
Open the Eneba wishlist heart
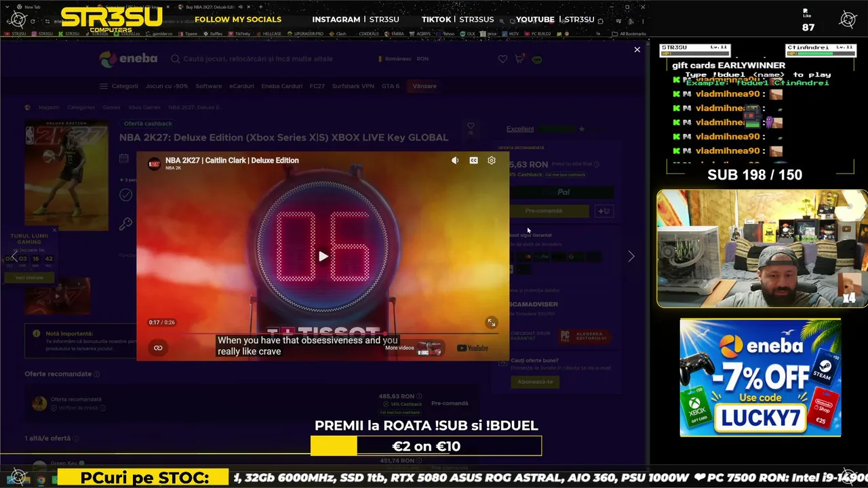pos(502,59)
